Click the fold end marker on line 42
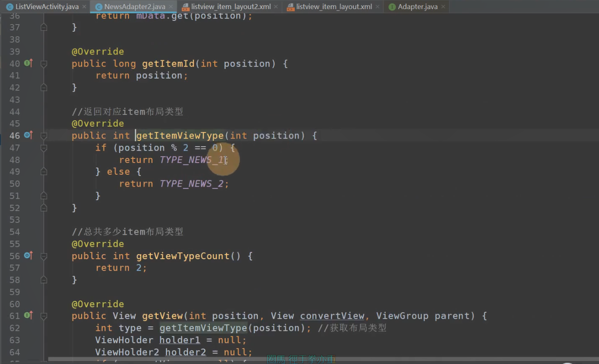Viewport: 599px width, 364px height. 44,87
